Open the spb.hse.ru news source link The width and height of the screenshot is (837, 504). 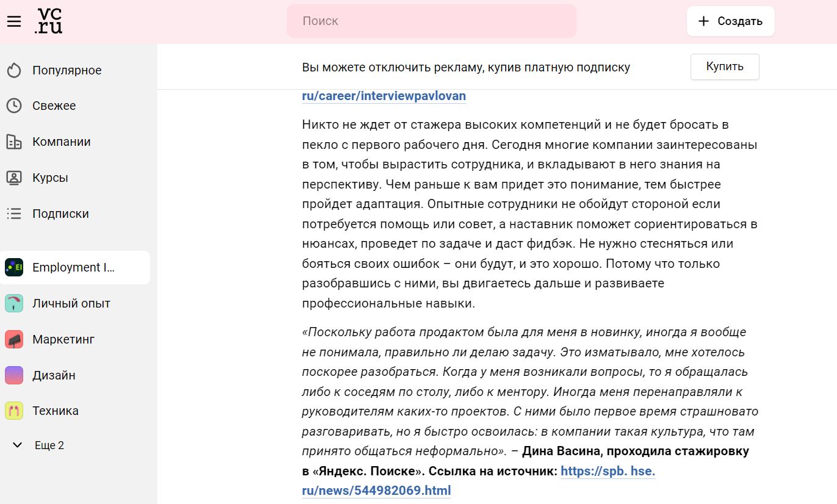(376, 491)
